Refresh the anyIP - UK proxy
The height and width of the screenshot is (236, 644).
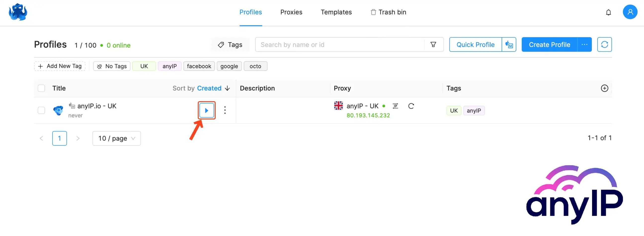pos(411,106)
